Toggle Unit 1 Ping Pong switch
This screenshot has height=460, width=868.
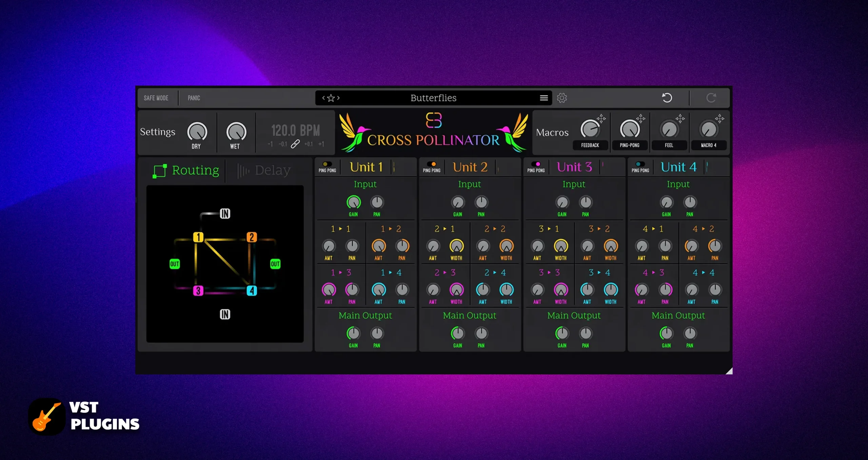point(327,164)
